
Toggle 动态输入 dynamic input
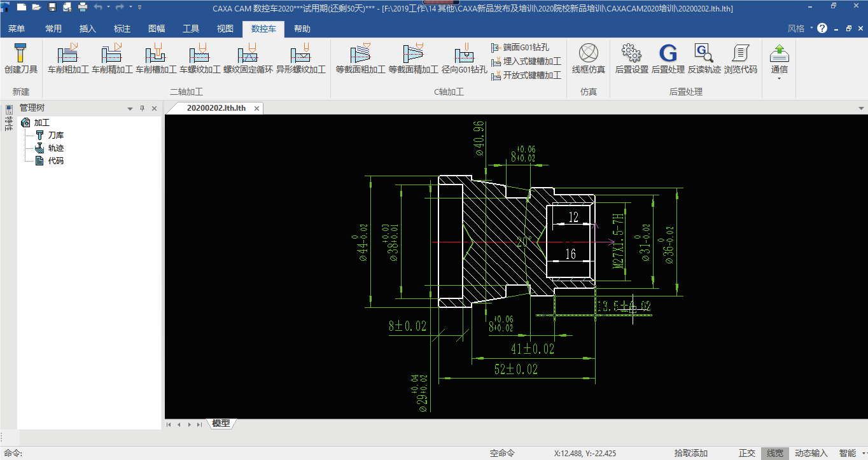coord(811,454)
